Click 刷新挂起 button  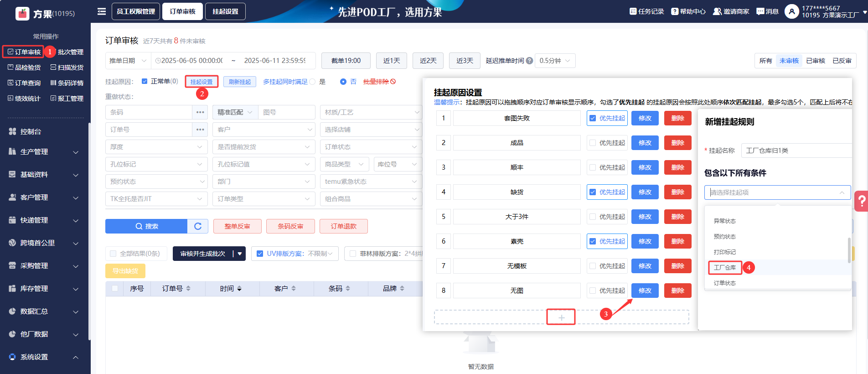coord(240,82)
